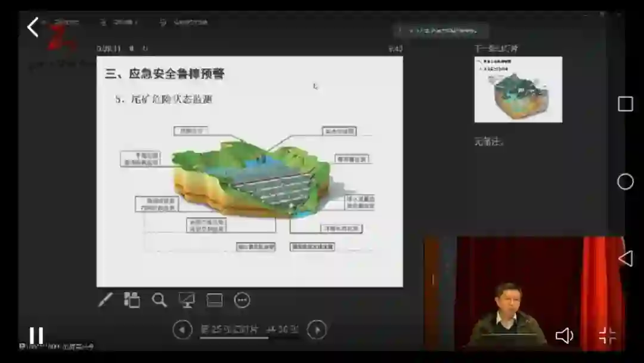Open more slideshow options ellipsis
This screenshot has height=363, width=644.
click(242, 300)
